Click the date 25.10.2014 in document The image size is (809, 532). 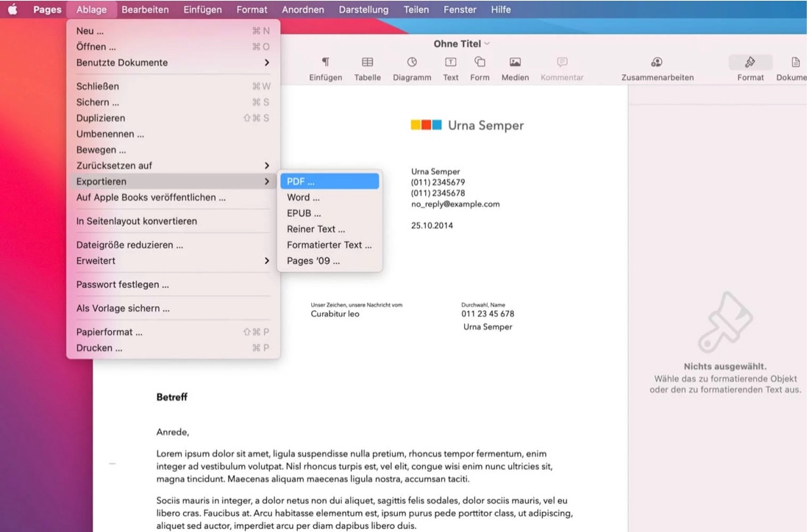tap(432, 226)
